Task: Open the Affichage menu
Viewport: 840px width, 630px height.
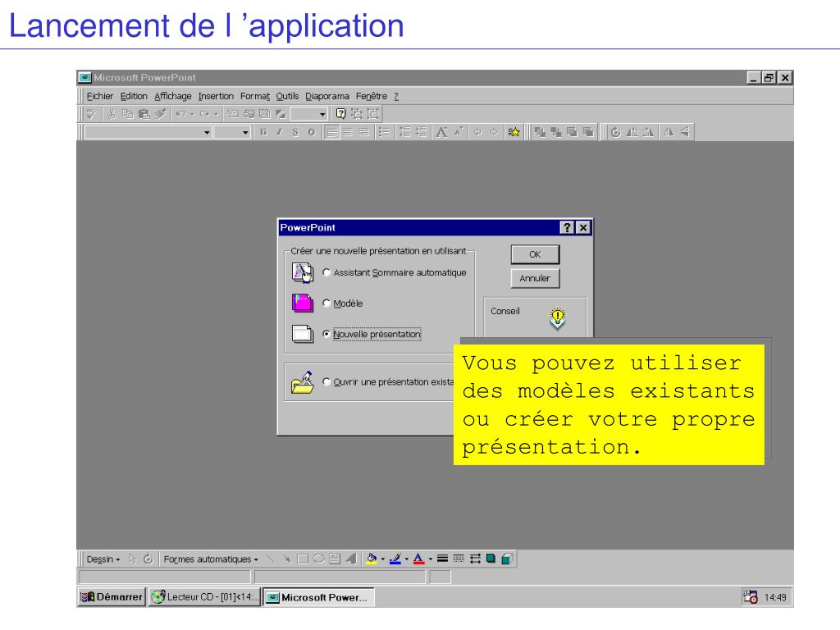Action: [172, 96]
